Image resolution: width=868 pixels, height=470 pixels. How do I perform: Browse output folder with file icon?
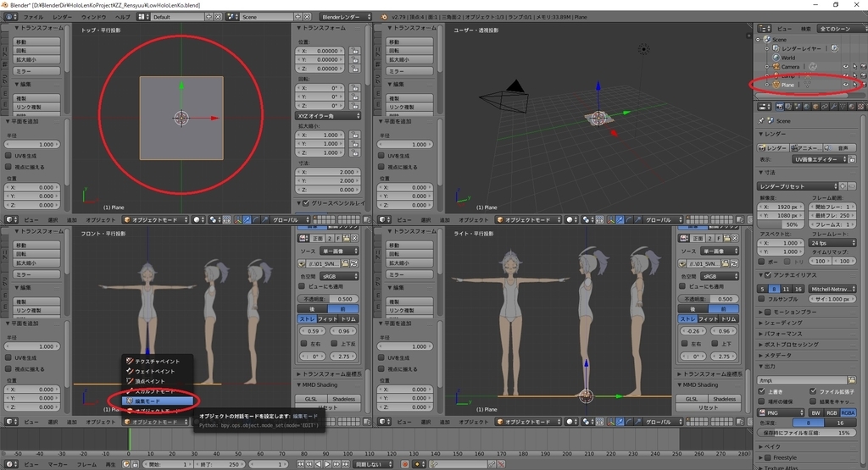pyautogui.click(x=851, y=380)
